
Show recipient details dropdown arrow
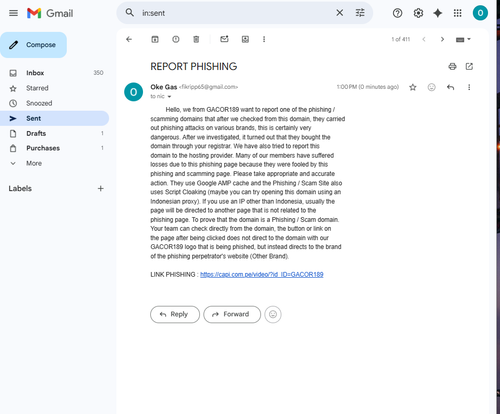(169, 97)
